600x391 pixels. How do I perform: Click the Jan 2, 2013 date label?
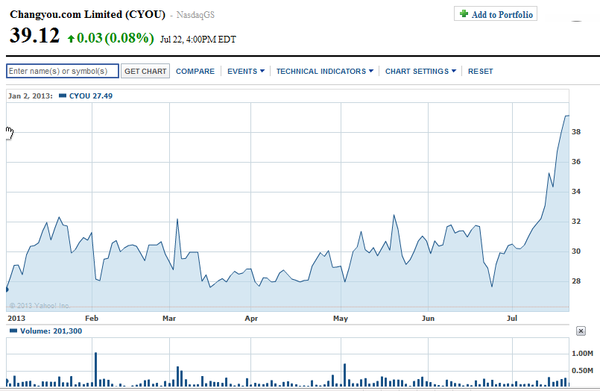click(x=30, y=96)
